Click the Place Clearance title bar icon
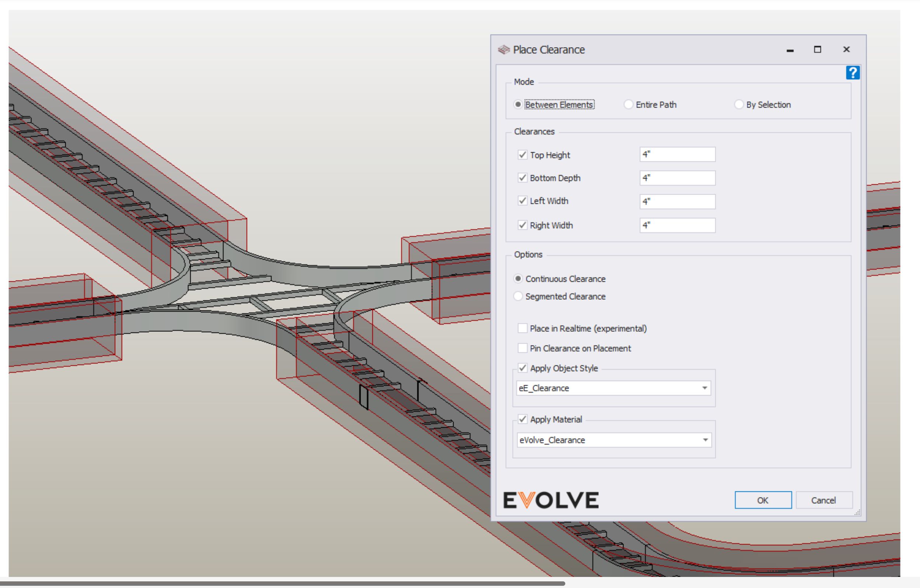 [504, 49]
